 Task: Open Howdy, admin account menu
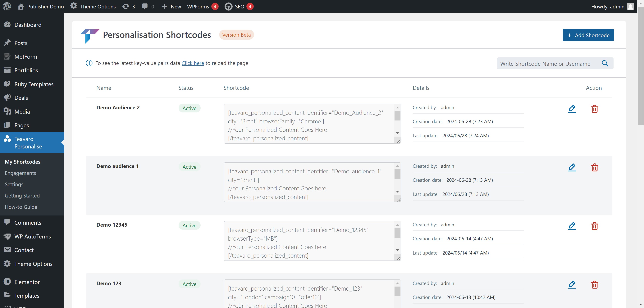[x=612, y=7]
